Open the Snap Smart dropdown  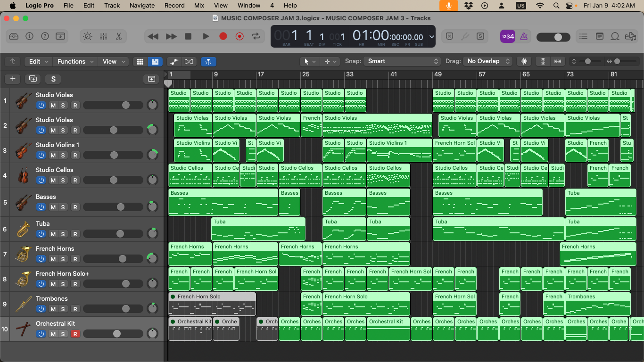(x=402, y=61)
